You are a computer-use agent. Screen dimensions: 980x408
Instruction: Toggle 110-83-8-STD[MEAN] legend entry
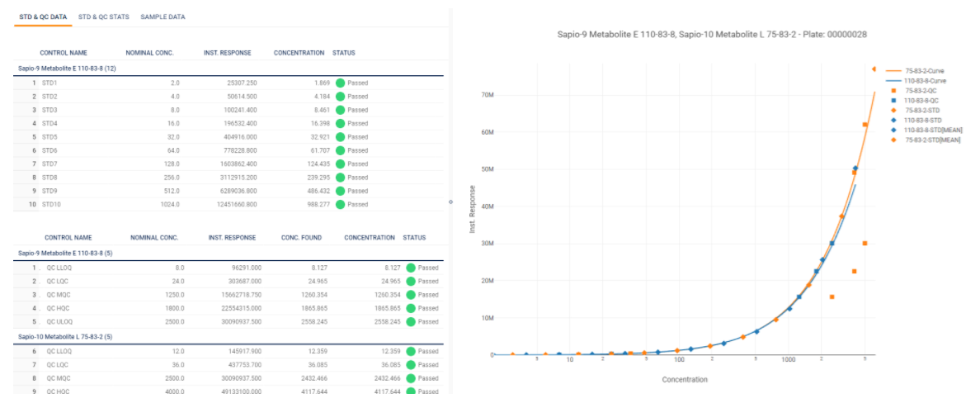[926, 130]
